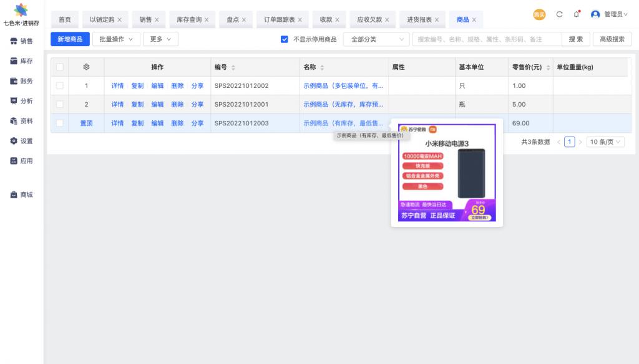Open the 设置 sidebar module
This screenshot has width=639, height=364.
[21, 141]
